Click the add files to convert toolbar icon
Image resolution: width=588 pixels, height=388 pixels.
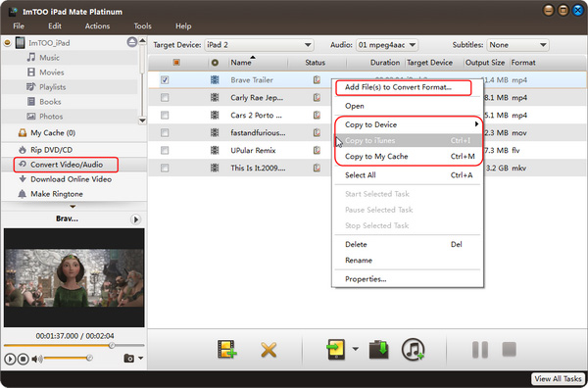227,349
